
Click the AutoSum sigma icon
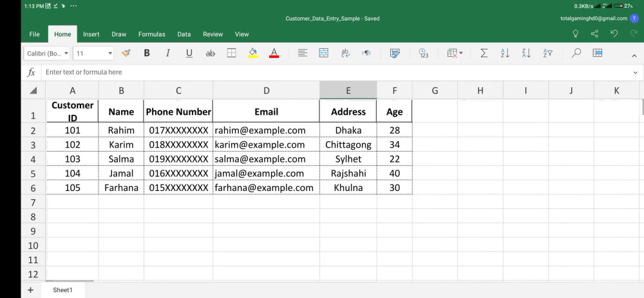coord(484,53)
